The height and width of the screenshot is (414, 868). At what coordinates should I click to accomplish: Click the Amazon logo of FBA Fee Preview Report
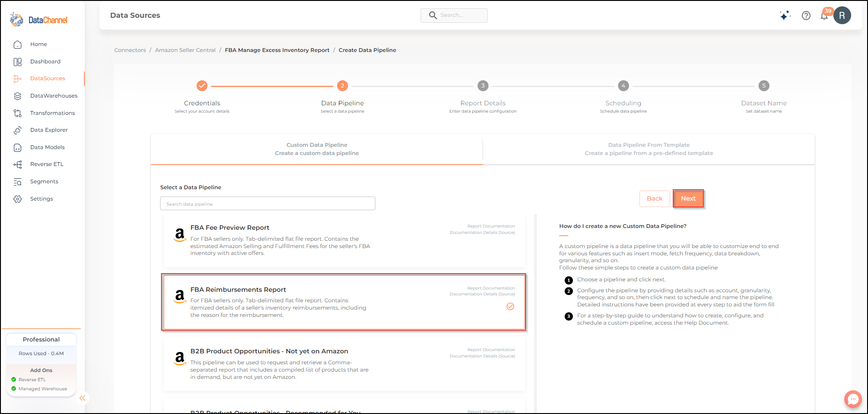tap(180, 235)
